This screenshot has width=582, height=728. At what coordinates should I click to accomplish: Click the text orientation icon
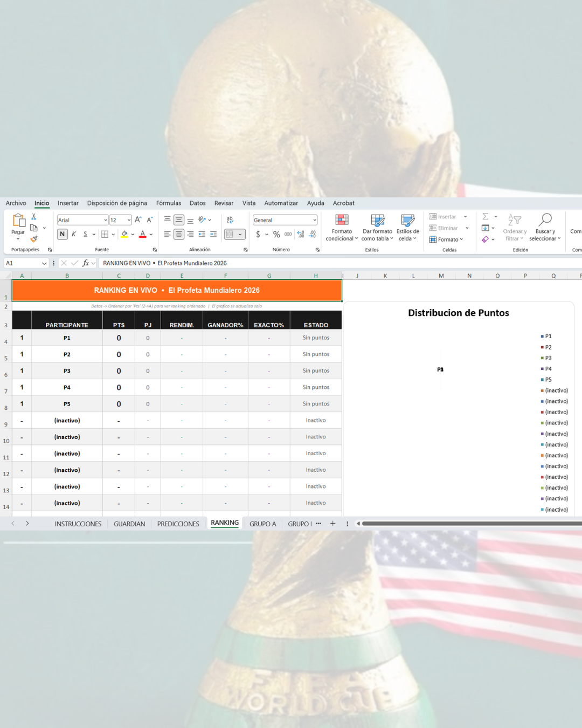(x=202, y=220)
